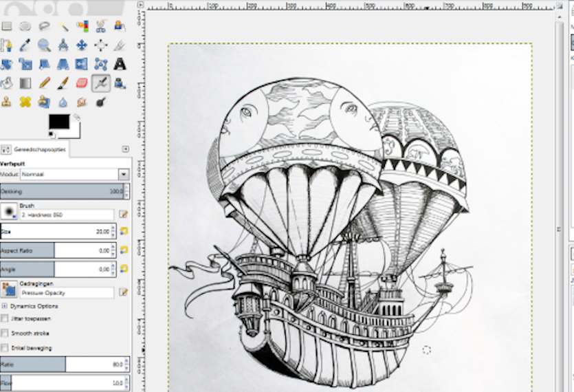
Task: Select the Heal tool
Action: pos(25,102)
